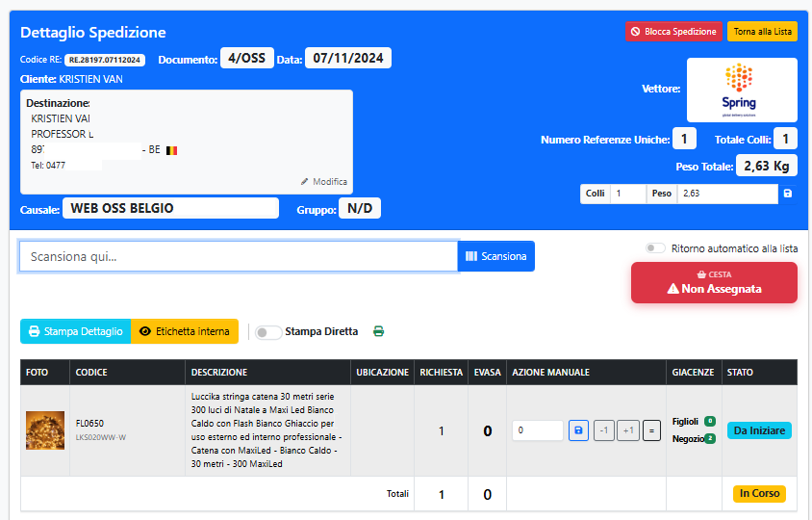Edit destination via Modifica pencil
The height and width of the screenshot is (520, 812).
[x=324, y=181]
